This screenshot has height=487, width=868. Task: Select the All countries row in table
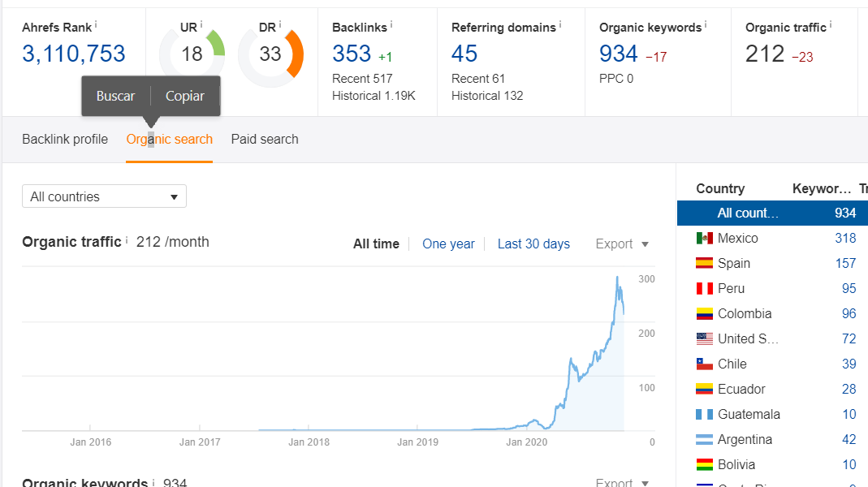coord(772,213)
